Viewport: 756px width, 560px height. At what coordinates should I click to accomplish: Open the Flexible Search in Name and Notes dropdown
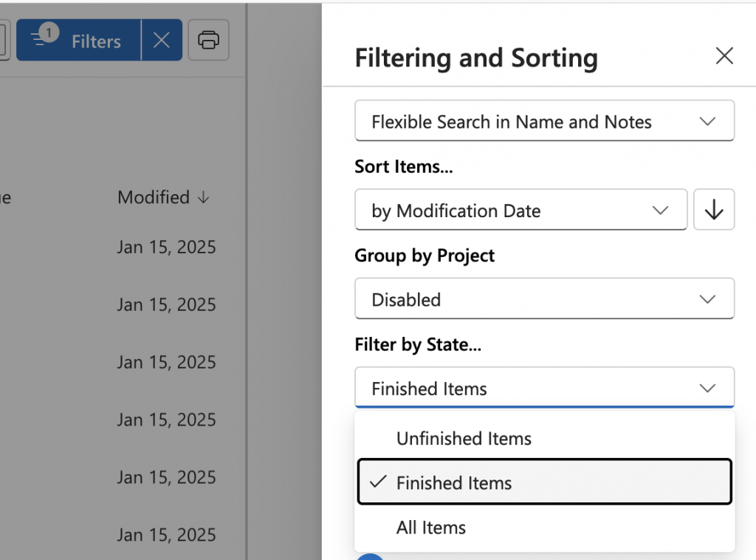tap(544, 120)
